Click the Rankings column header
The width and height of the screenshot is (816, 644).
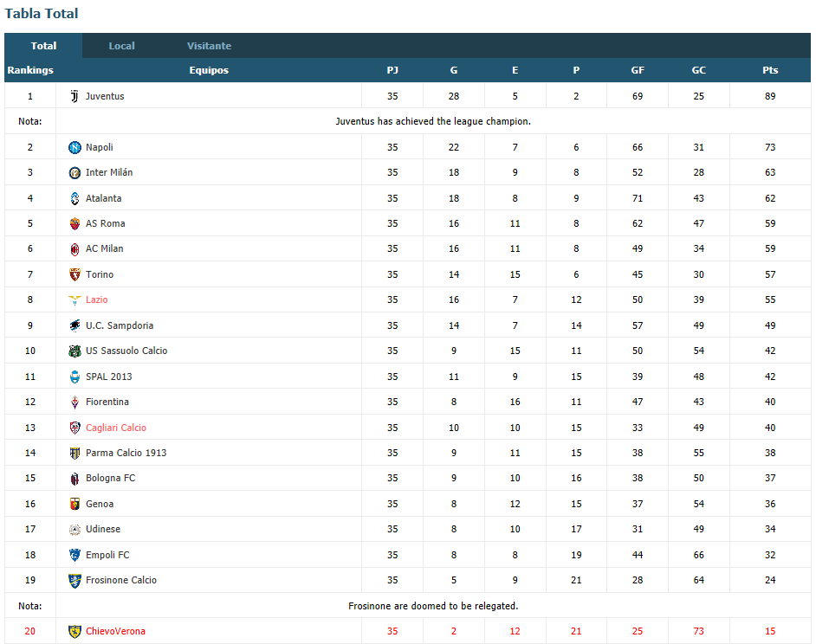30,70
